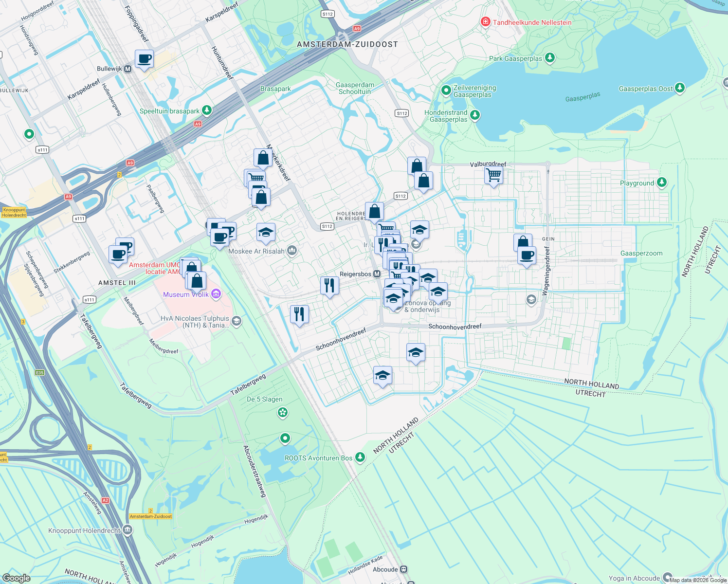Click the De 5 Slagen flower icon
This screenshot has height=584, width=728.
coord(283,413)
